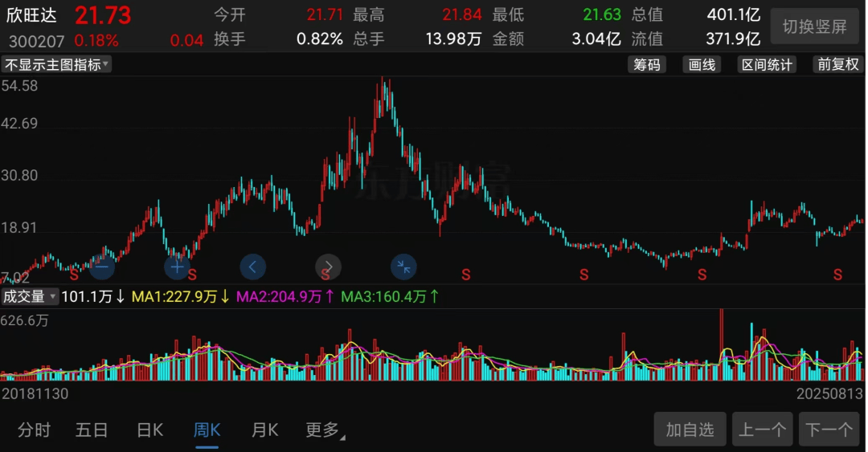Move chart left with the arrow icon

click(253, 267)
